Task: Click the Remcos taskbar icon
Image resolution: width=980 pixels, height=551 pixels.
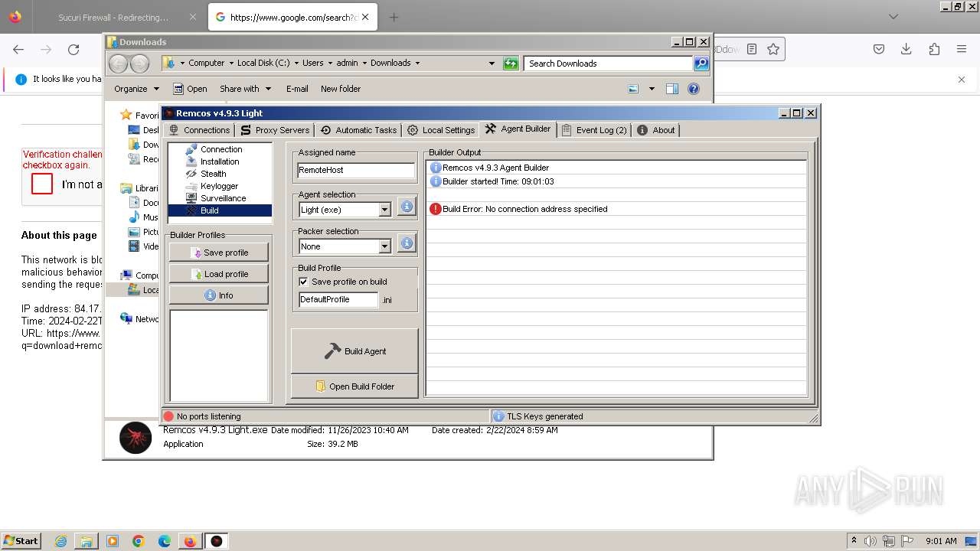Action: (x=217, y=541)
